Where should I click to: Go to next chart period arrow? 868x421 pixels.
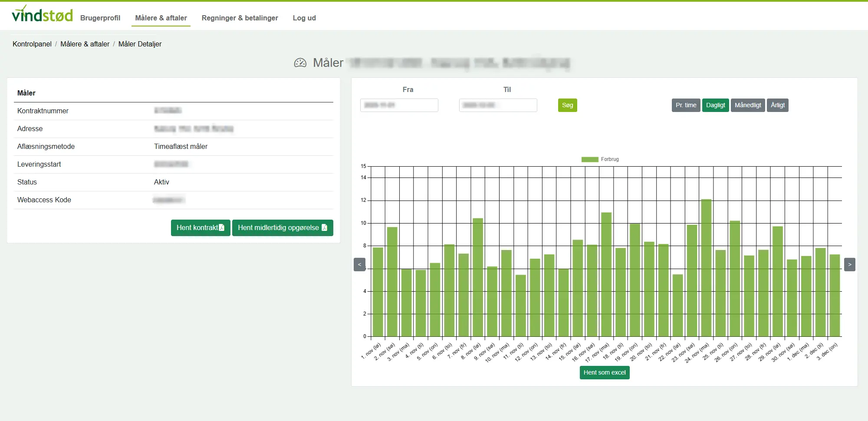tap(849, 264)
